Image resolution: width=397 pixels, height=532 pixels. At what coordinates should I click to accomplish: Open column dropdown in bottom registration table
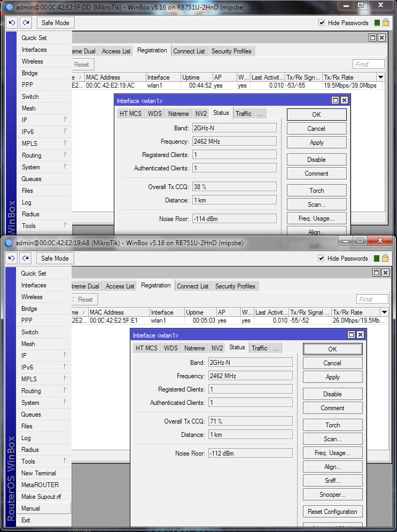click(x=385, y=312)
